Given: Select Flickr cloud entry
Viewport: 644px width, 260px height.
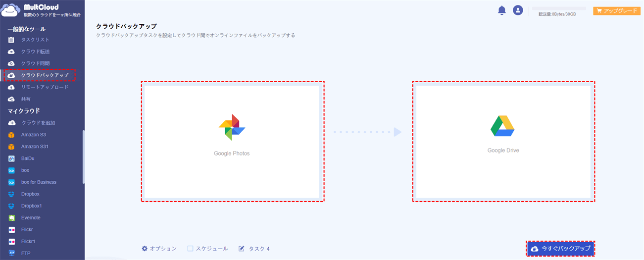Looking at the screenshot, I should (x=27, y=230).
